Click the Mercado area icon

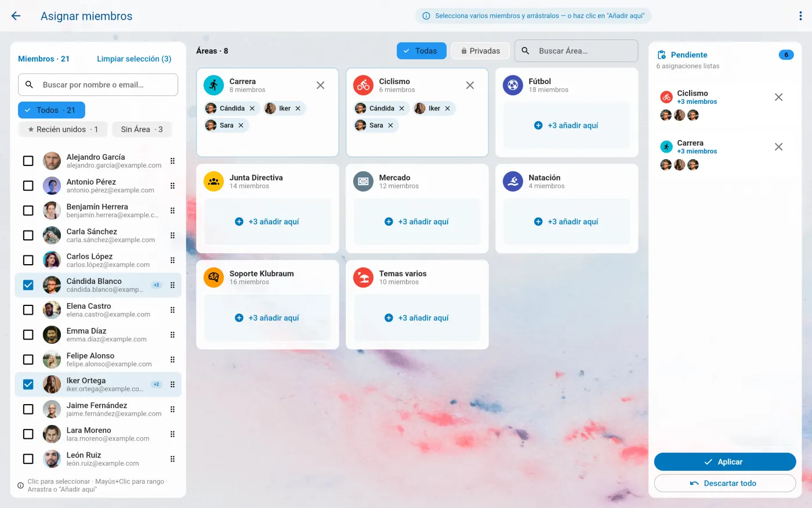363,182
